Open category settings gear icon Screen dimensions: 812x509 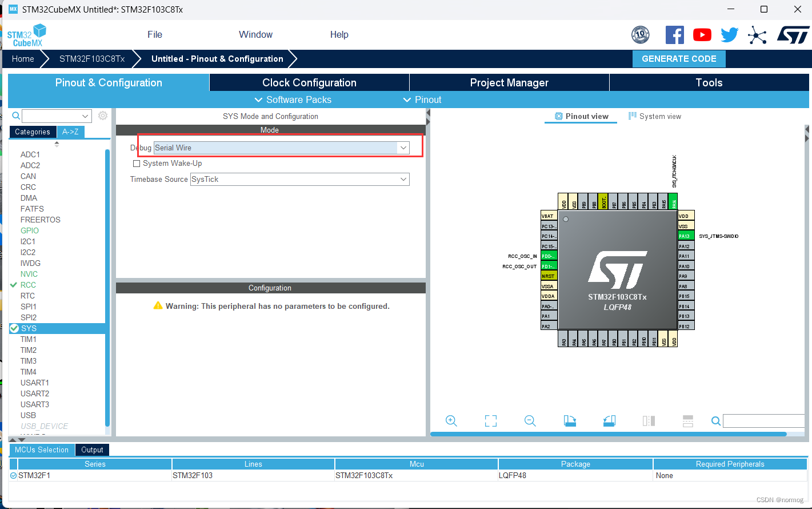(103, 116)
